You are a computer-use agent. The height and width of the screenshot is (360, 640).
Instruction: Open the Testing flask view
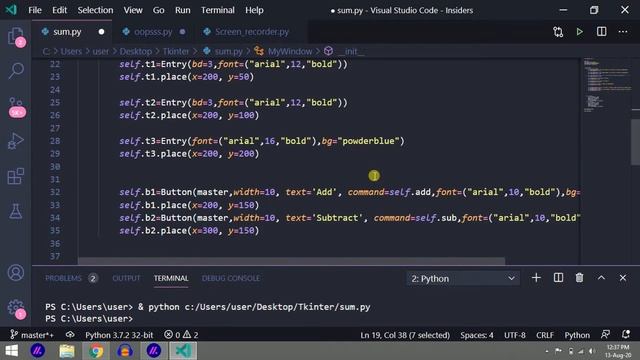(16, 211)
